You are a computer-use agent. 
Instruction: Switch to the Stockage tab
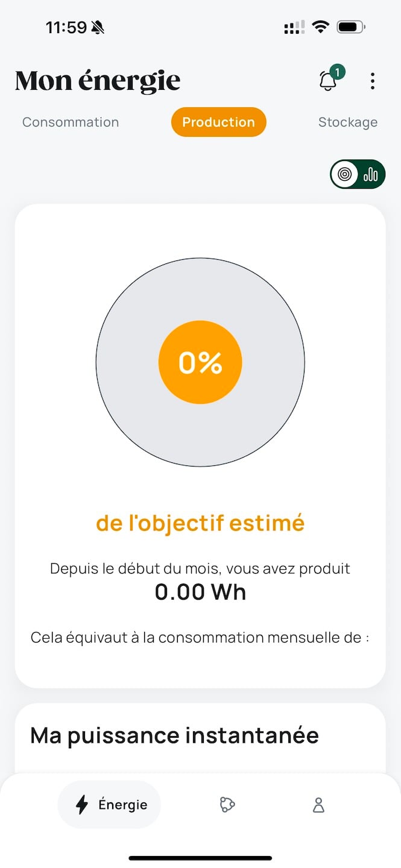(348, 122)
